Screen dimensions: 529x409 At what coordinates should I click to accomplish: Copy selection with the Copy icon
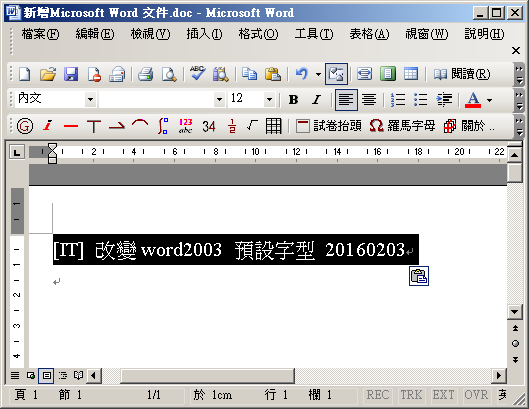click(x=250, y=74)
